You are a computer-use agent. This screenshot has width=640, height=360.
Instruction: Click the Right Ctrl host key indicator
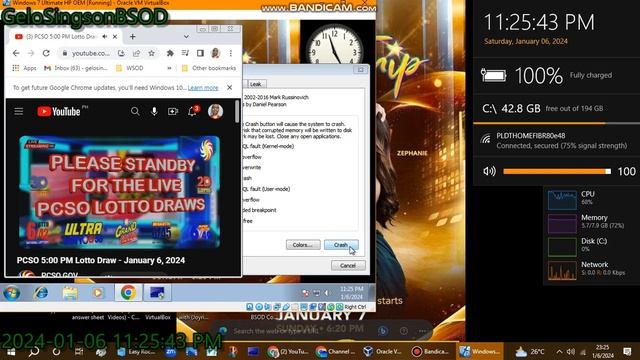(355, 307)
